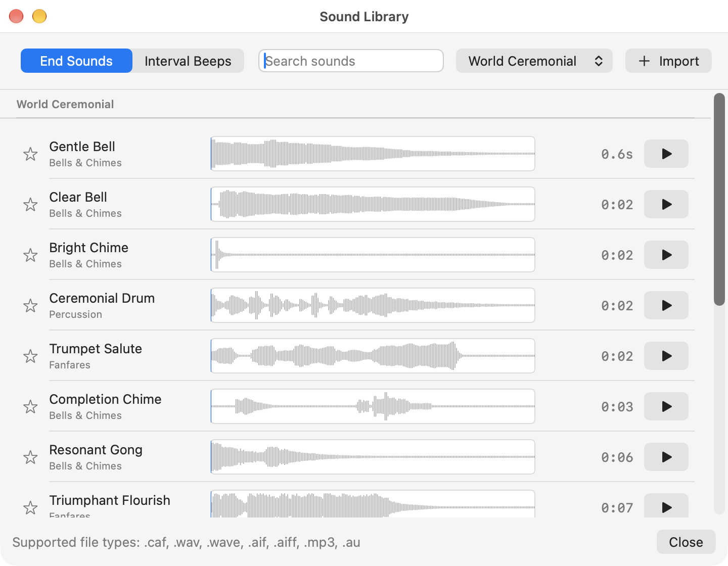Click the Percussion category label
The width and height of the screenshot is (728, 566).
pos(75,314)
